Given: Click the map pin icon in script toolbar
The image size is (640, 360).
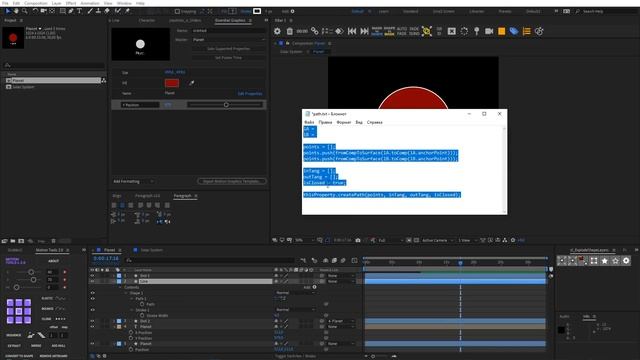Looking at the screenshot, I should point(476,31).
